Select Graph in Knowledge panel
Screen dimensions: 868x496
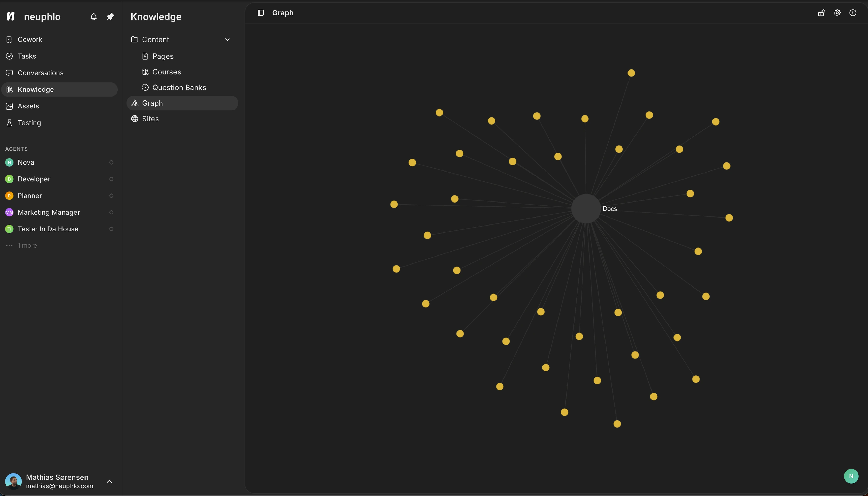coord(182,103)
